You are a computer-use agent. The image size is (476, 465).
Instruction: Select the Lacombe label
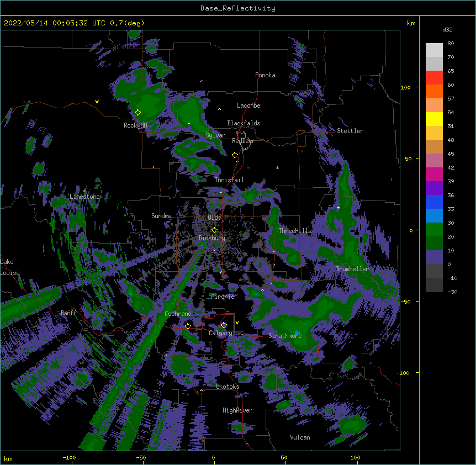point(248,105)
